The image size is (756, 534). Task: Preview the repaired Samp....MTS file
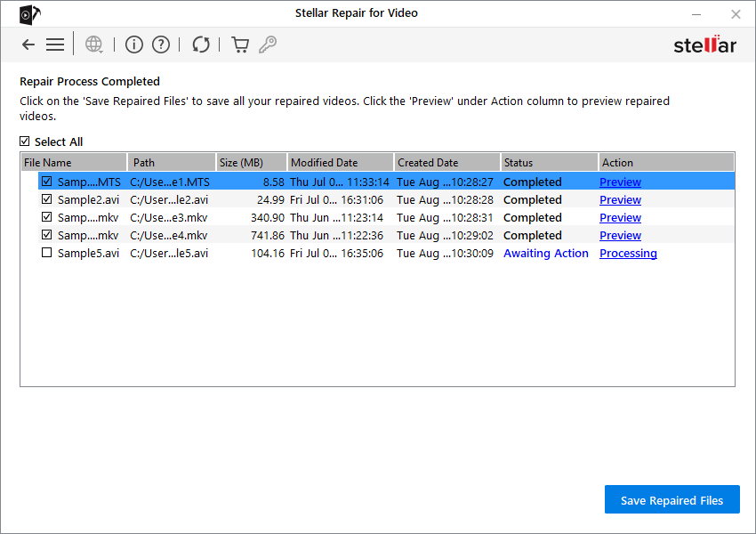620,182
